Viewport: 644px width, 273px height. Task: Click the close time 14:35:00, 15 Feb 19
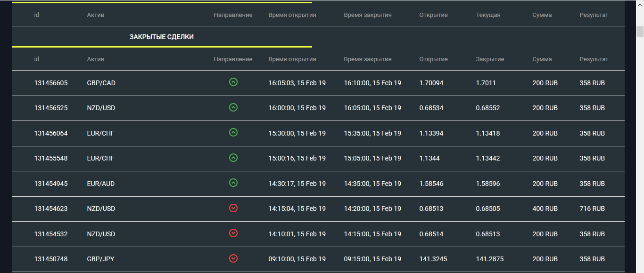click(372, 184)
